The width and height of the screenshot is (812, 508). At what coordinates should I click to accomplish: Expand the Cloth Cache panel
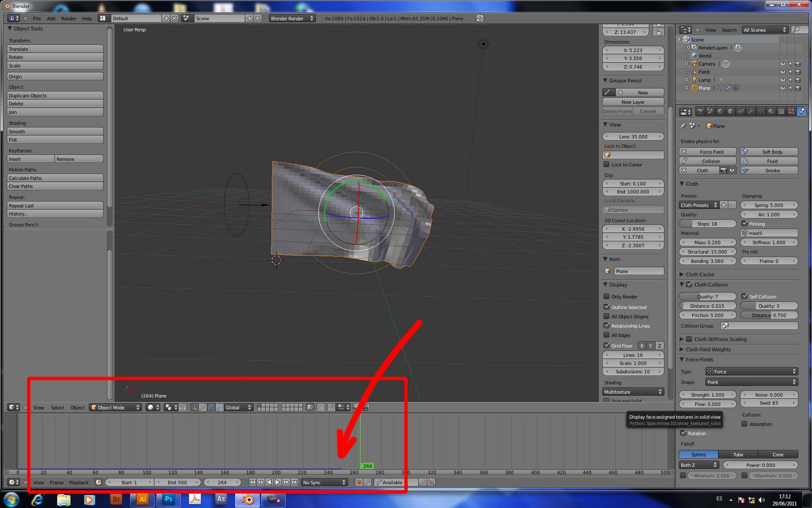pyautogui.click(x=700, y=274)
